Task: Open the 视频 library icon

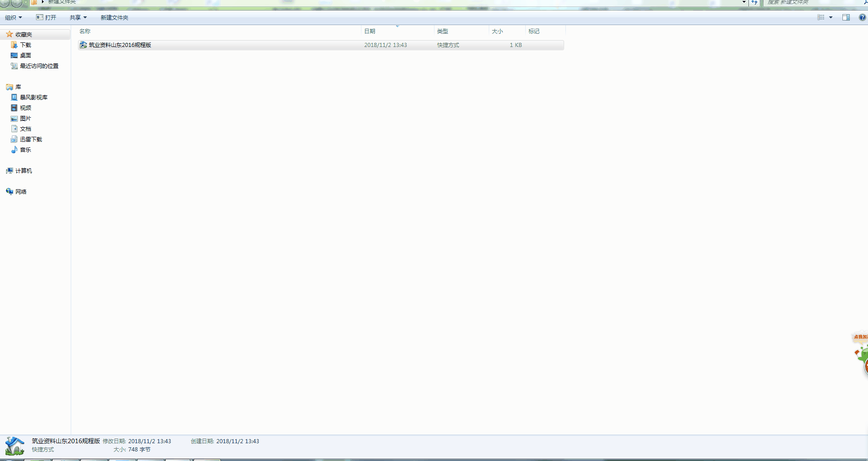Action: tap(14, 108)
